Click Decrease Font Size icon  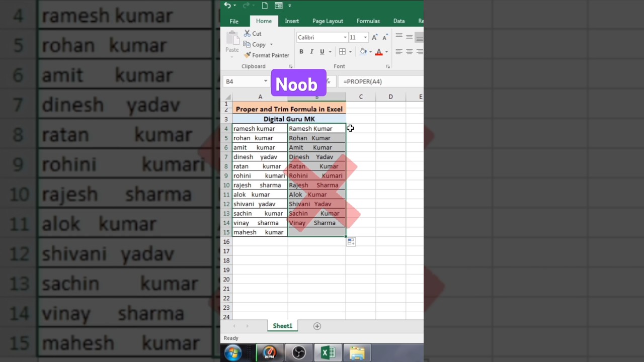[x=385, y=37]
